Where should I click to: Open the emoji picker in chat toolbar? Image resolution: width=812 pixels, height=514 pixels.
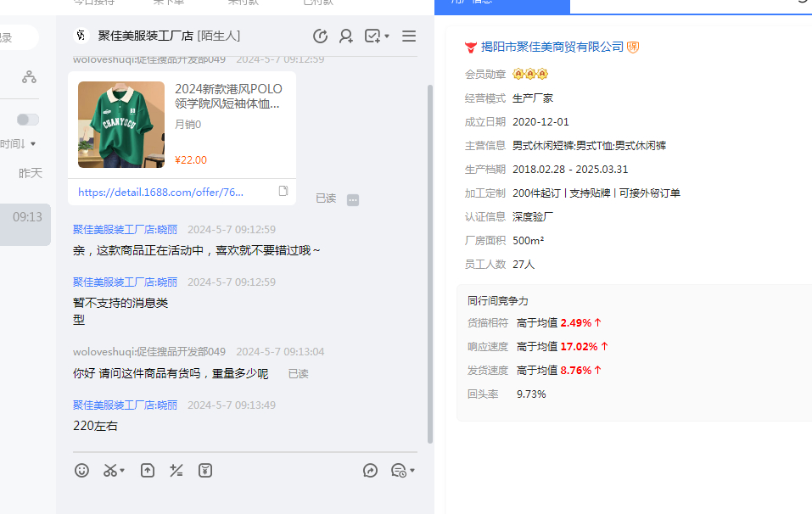[81, 470]
